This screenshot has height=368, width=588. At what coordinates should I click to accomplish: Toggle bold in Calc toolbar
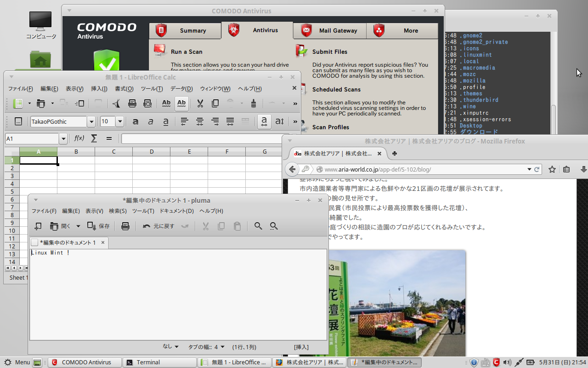click(x=136, y=121)
